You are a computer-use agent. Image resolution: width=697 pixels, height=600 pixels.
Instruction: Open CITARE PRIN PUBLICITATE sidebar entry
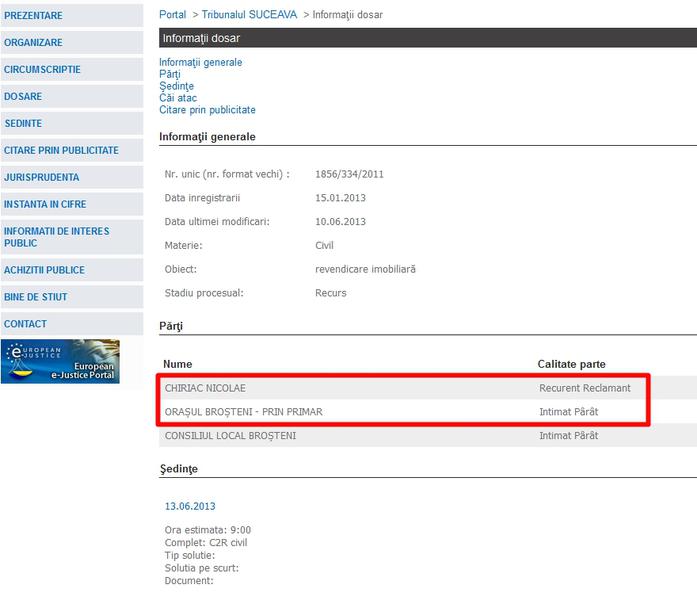click(x=62, y=150)
